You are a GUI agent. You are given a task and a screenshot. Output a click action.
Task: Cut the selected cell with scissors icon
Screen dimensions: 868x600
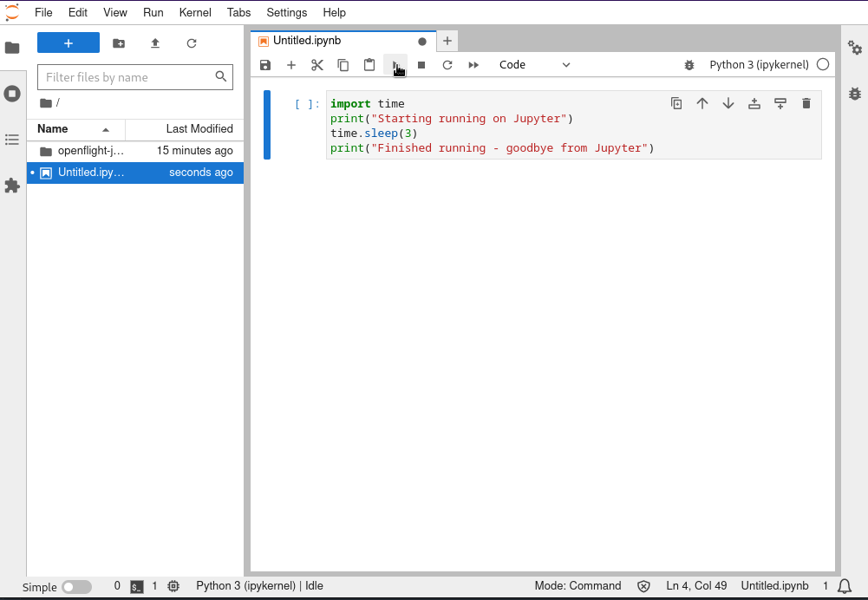click(x=317, y=65)
